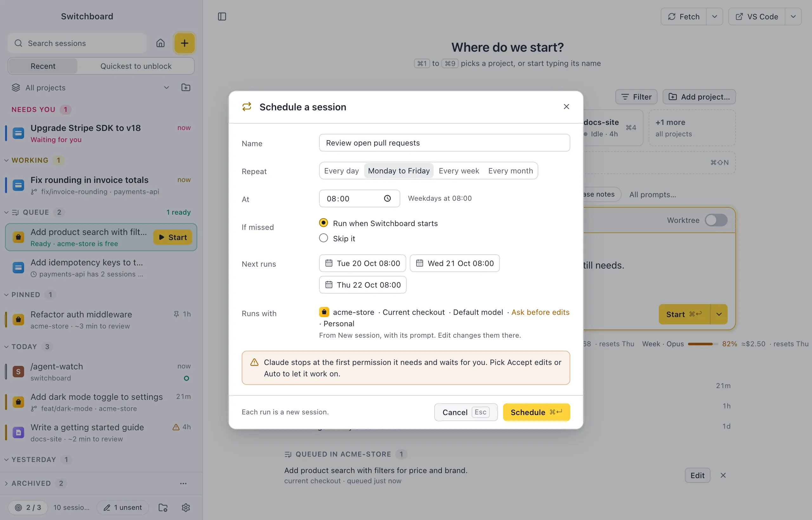Image resolution: width=812 pixels, height=520 pixels.
Task: Click the Name input field
Action: 444,143
